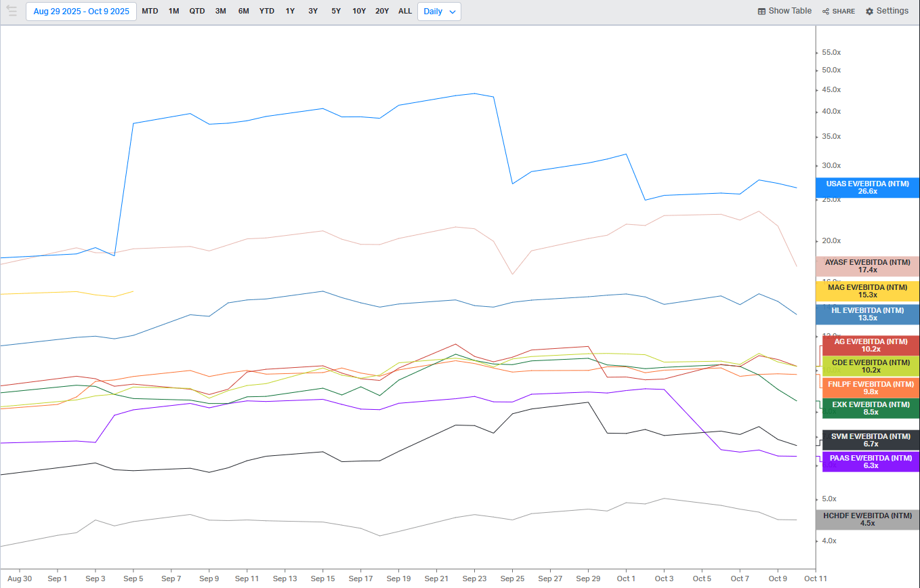
Task: Select the MTD range
Action: (150, 12)
